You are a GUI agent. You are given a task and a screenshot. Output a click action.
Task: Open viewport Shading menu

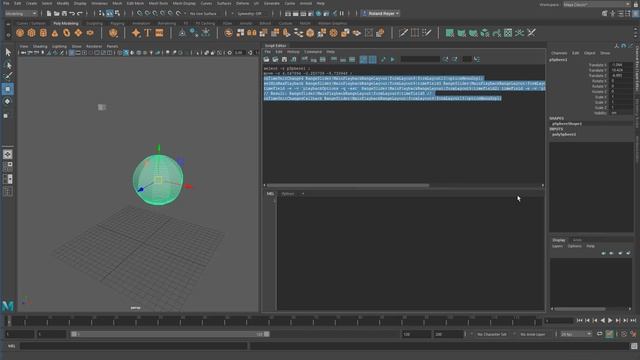(x=40, y=46)
